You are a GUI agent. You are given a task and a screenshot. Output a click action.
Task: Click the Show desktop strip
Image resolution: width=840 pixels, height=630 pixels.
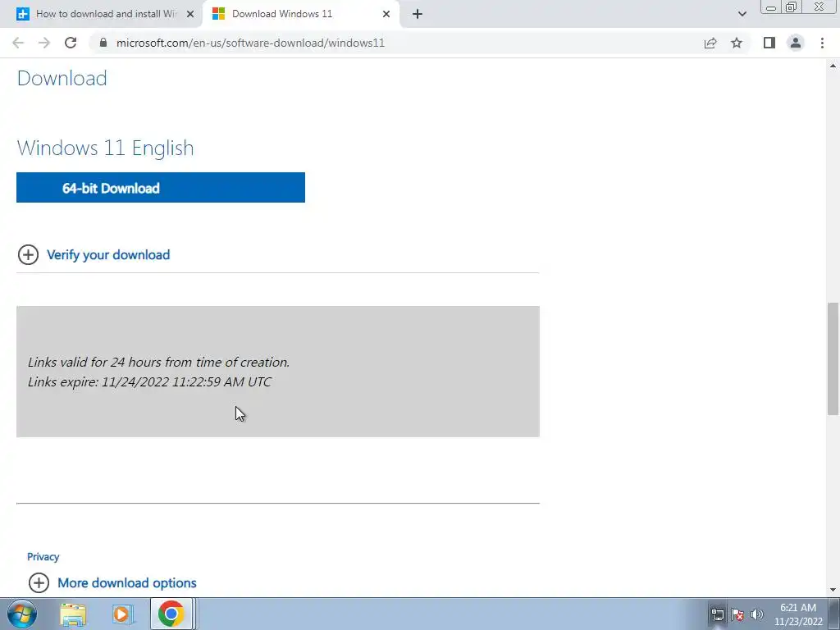point(834,614)
